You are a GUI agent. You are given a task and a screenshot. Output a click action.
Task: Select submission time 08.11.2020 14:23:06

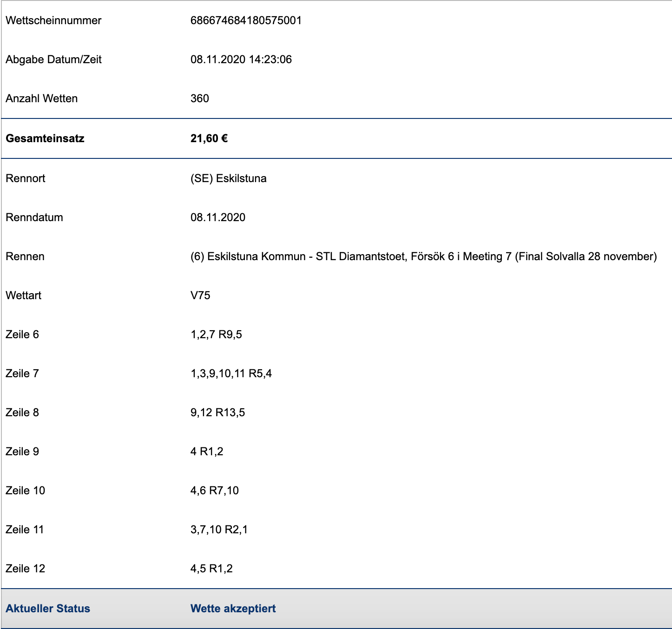click(x=241, y=59)
